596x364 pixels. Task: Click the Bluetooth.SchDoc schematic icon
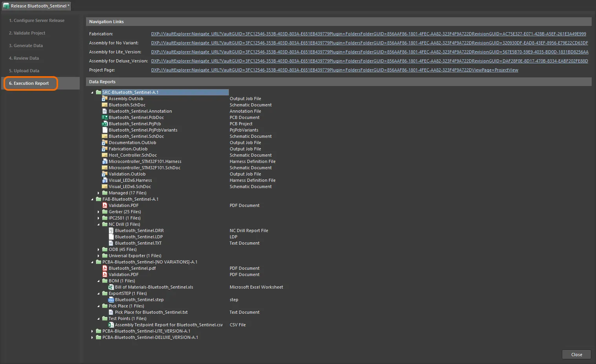pos(104,105)
